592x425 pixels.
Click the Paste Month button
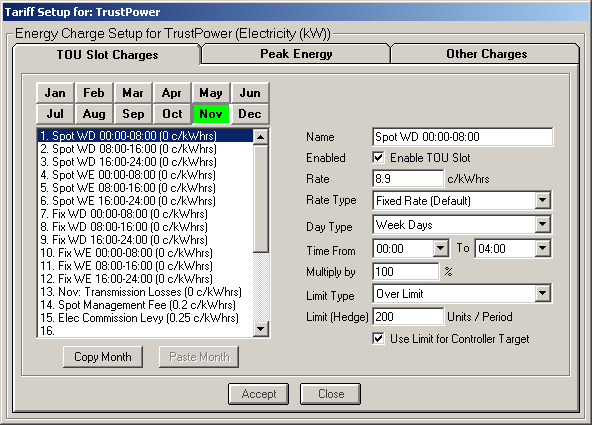click(199, 357)
